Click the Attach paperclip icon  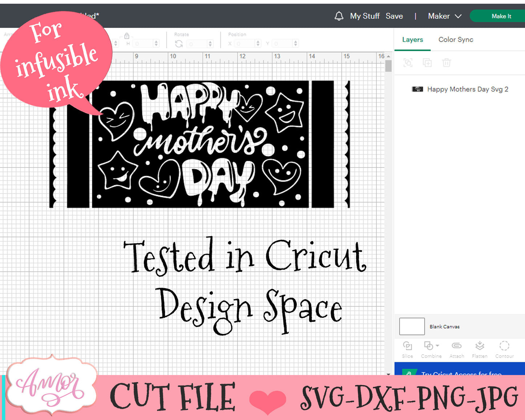[456, 346]
